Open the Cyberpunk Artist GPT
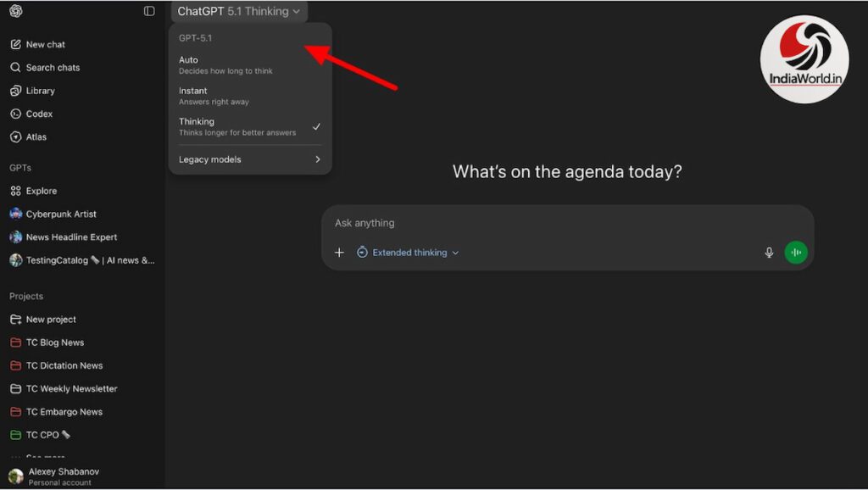 [x=61, y=214]
